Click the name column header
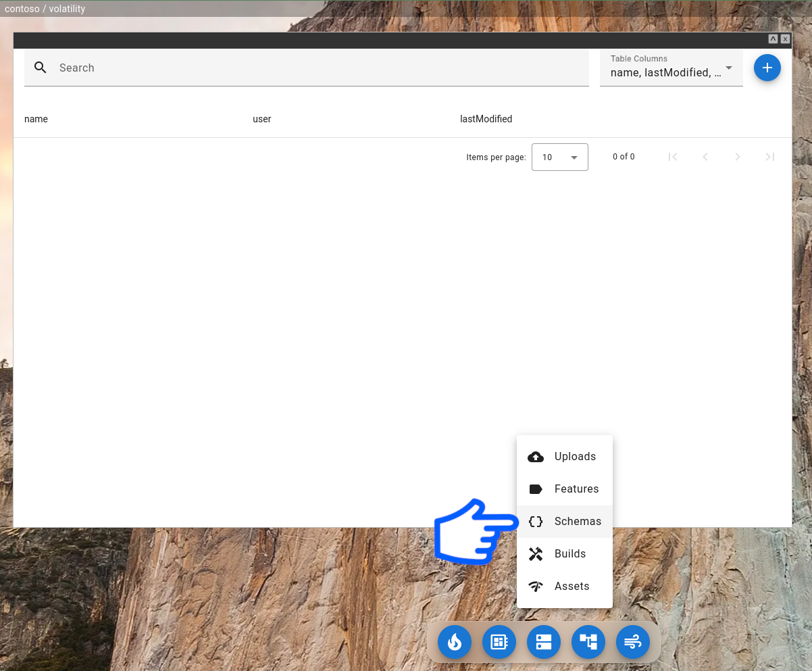Viewport: 812px width, 671px height. (x=36, y=119)
